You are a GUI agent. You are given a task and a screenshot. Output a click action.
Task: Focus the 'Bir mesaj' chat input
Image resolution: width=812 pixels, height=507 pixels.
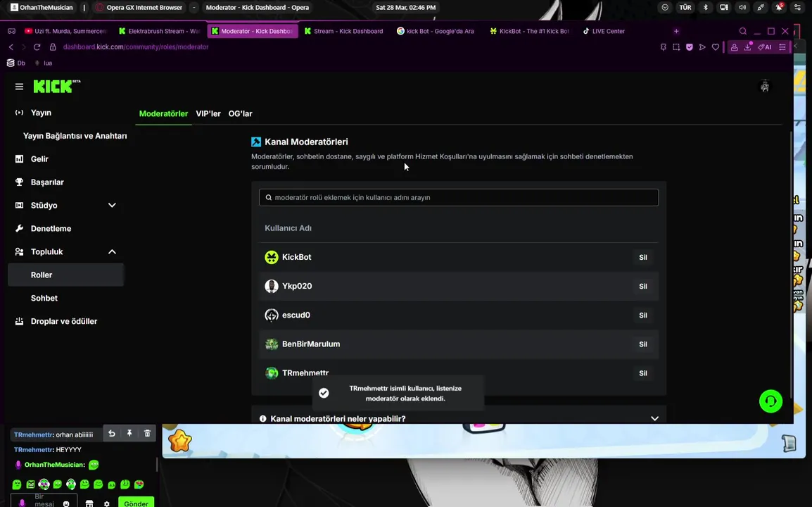point(44,500)
